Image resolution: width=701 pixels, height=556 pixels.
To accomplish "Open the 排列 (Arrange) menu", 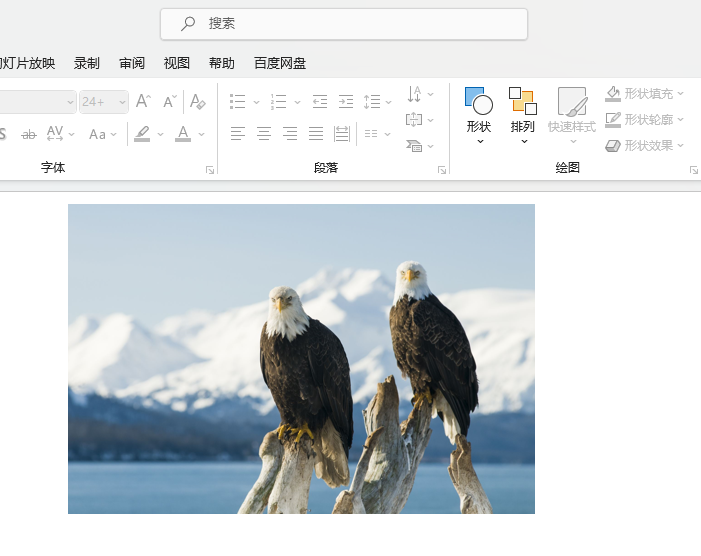I will click(x=523, y=114).
